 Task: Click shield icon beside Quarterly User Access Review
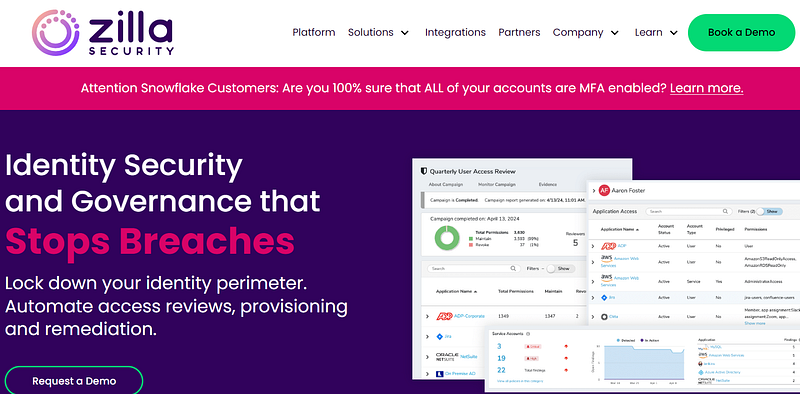click(423, 171)
